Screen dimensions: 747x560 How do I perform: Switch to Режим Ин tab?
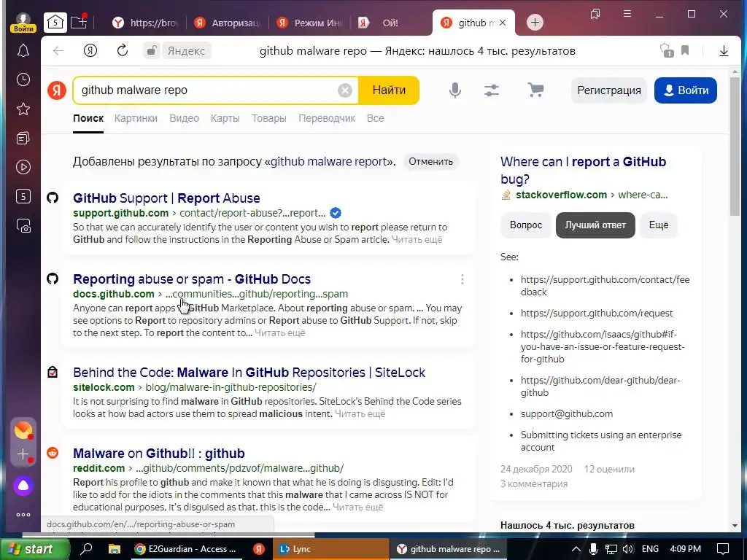coord(310,23)
